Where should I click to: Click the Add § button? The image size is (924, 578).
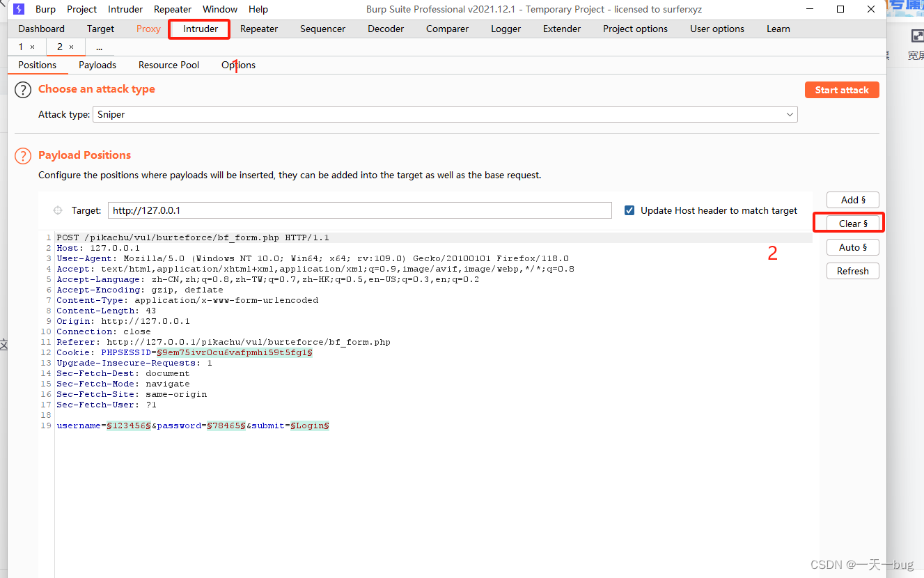(853, 200)
